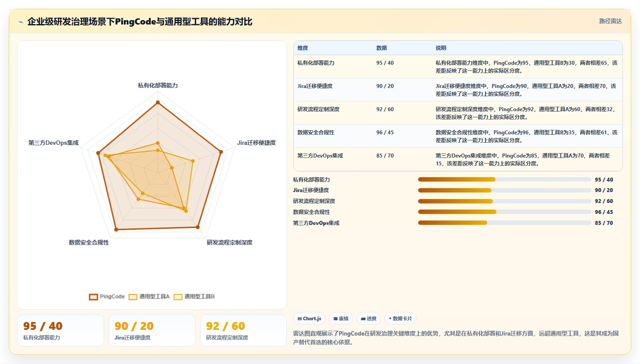Click the 95 / 40 table data cell
The height and width of the screenshot is (364, 640).
385,63
